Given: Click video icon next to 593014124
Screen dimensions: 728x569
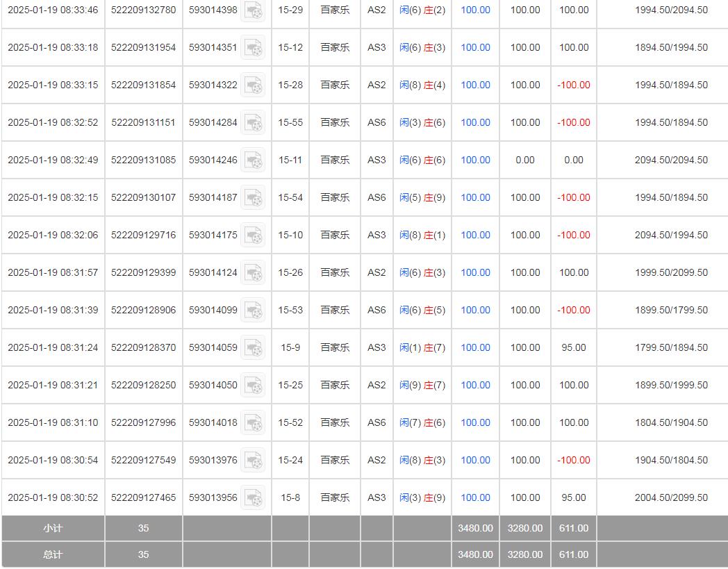Looking at the screenshot, I should click(x=254, y=273).
